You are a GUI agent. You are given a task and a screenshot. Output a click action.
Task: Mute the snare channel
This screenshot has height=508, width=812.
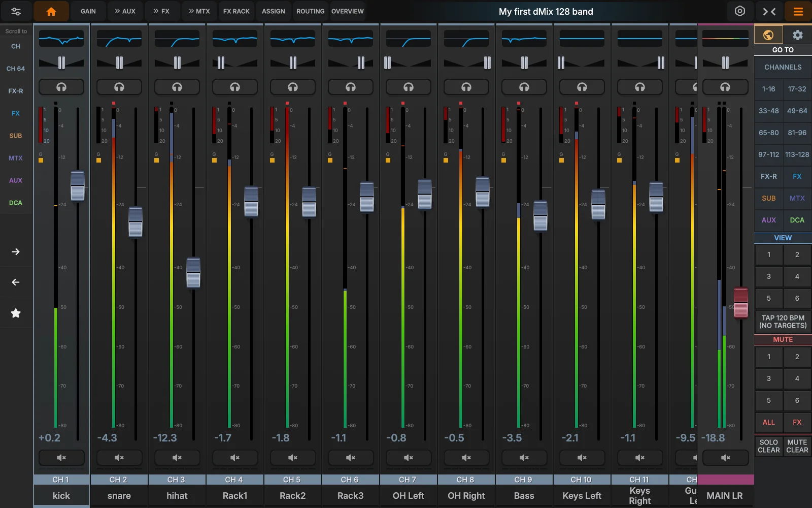[x=119, y=458]
